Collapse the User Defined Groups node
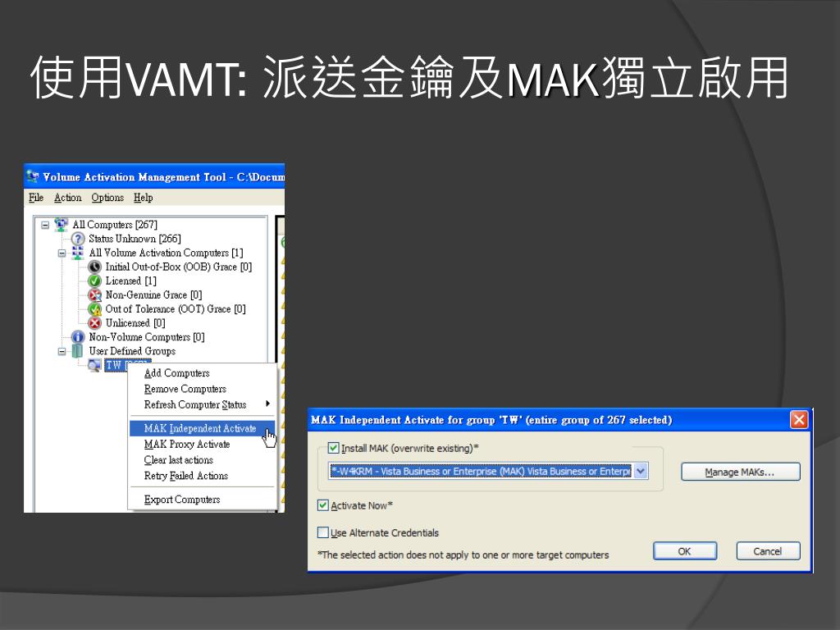The image size is (840, 630). coord(62,351)
